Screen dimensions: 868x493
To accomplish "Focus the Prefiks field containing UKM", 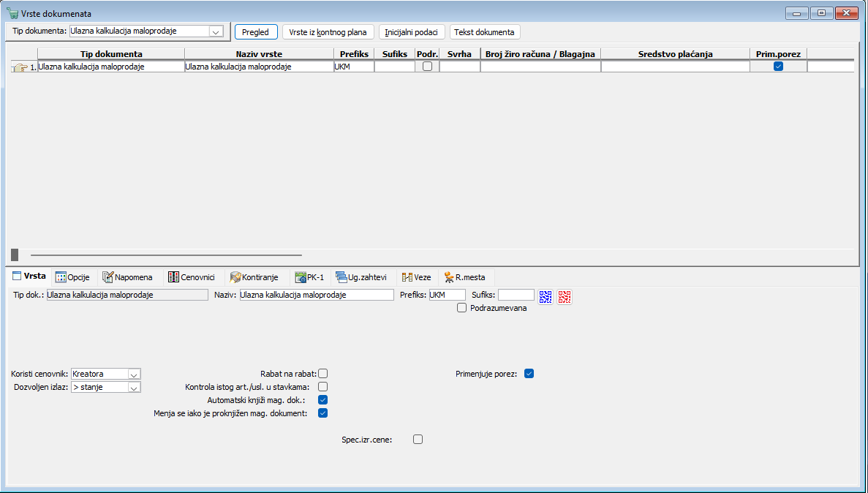I will (x=448, y=296).
